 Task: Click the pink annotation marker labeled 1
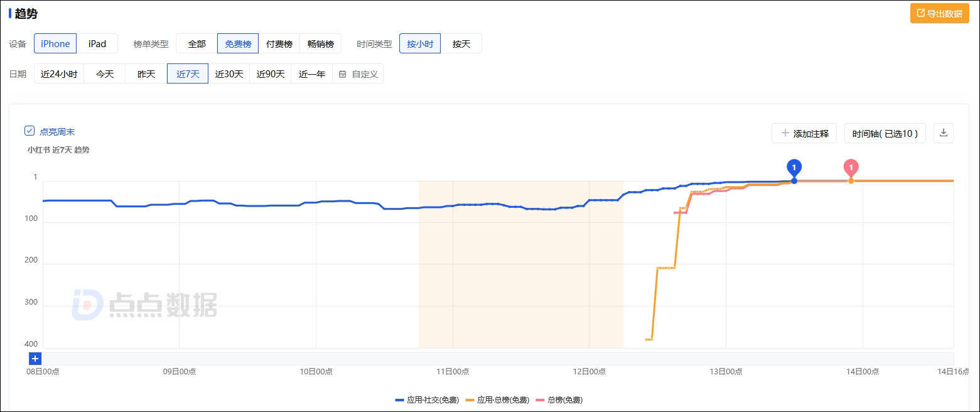(x=851, y=168)
